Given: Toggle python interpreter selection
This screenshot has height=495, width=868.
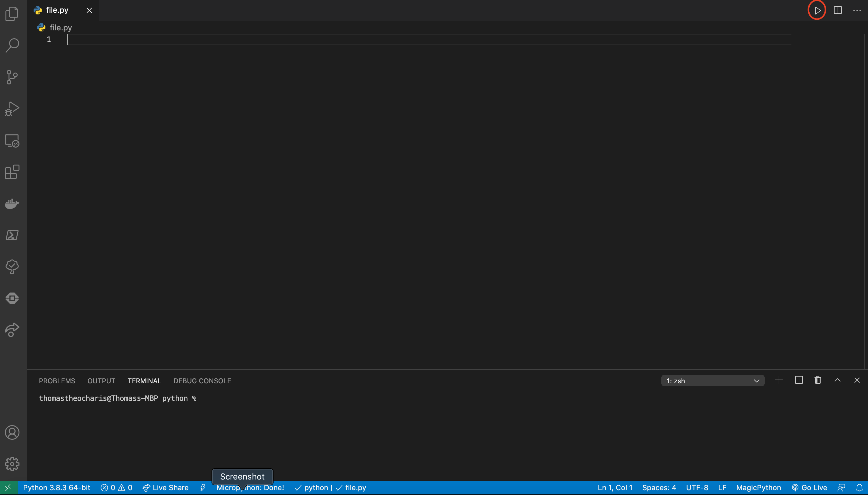Looking at the screenshot, I should [x=57, y=487].
